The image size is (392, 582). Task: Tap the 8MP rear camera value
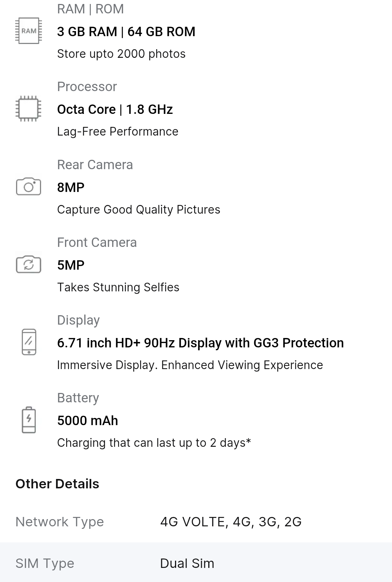tap(71, 188)
